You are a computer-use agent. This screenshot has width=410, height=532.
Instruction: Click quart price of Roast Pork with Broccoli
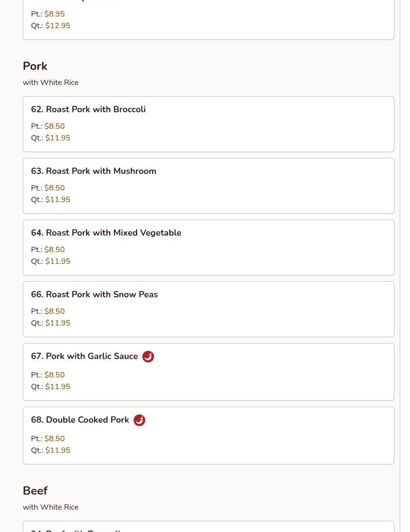point(58,138)
